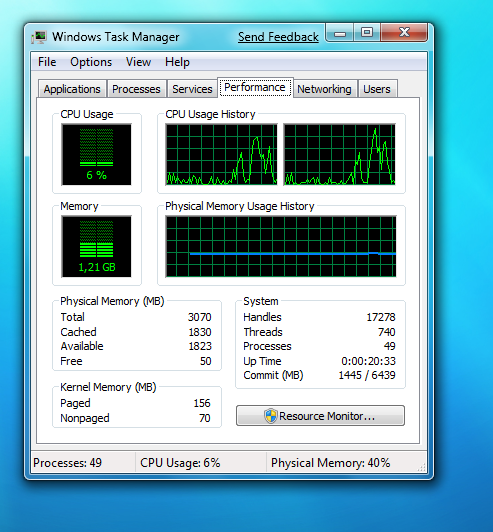Image resolution: width=493 pixels, height=532 pixels.
Task: Open the File menu
Action: [47, 62]
